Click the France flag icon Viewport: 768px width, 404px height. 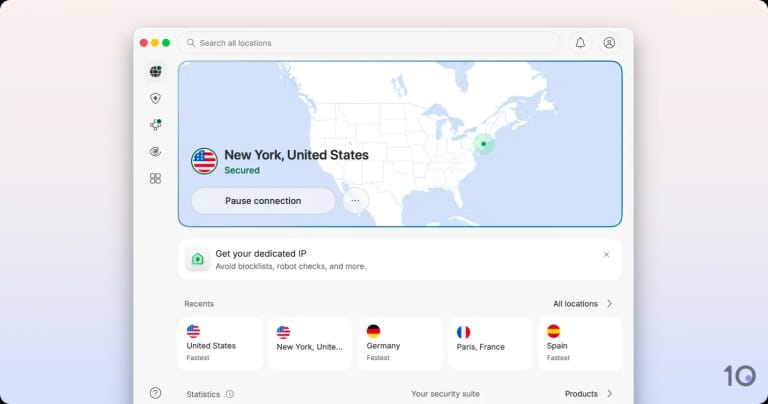[463, 332]
